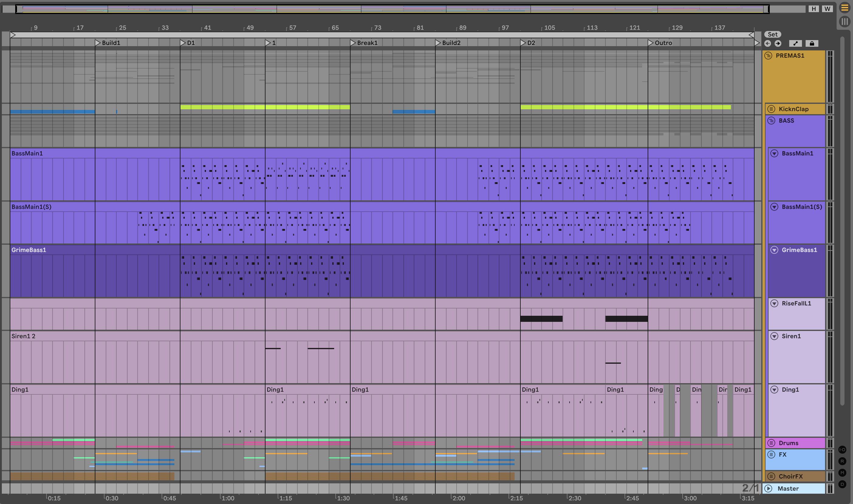Switch to Session view with the three-vertical-bars icon
Screen dimensions: 853x504
(844, 22)
